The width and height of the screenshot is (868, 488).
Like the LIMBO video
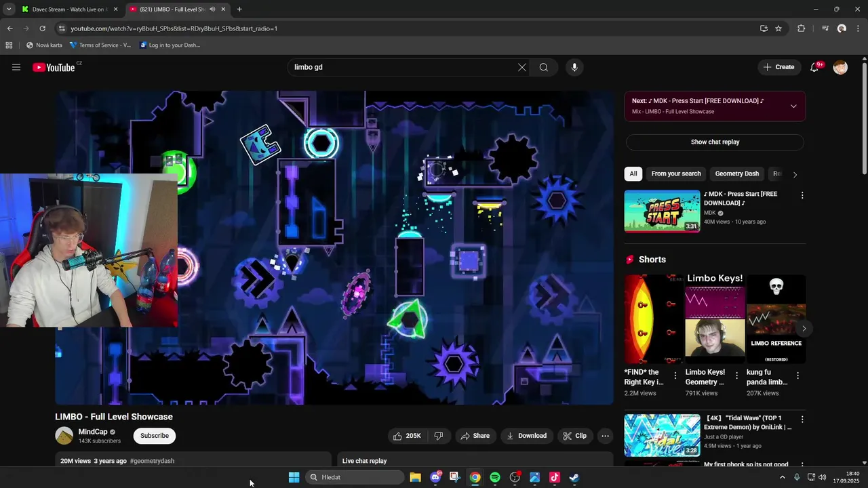coord(407,436)
